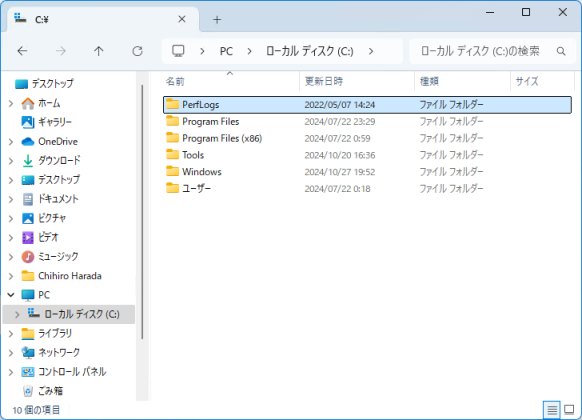
Task: Click the search magnifier icon
Action: click(x=561, y=51)
